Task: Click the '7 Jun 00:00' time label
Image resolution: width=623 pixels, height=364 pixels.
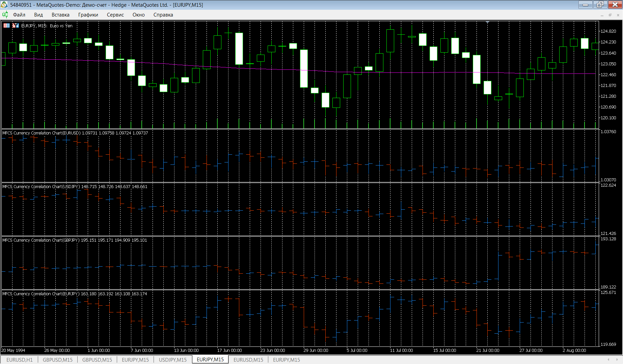Action: tap(142, 350)
